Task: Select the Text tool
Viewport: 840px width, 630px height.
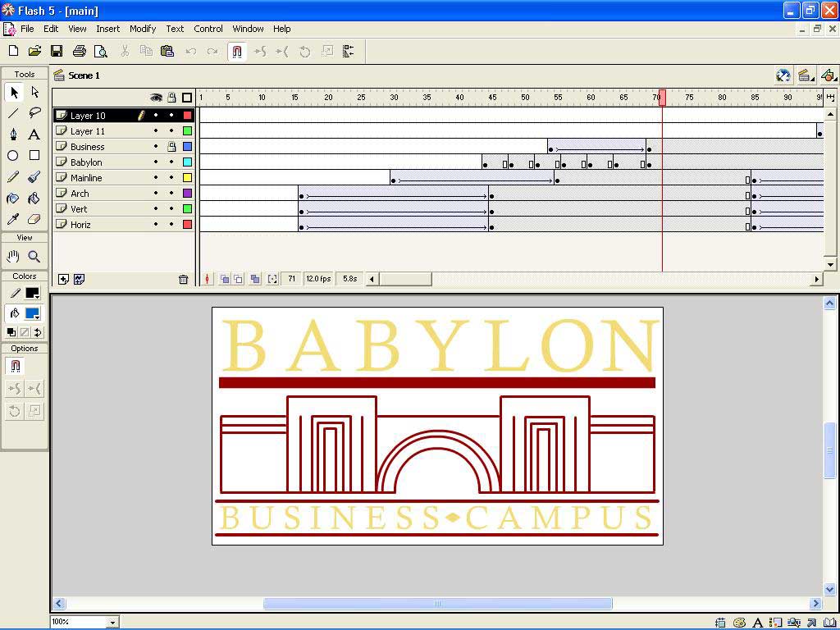Action: [x=34, y=134]
